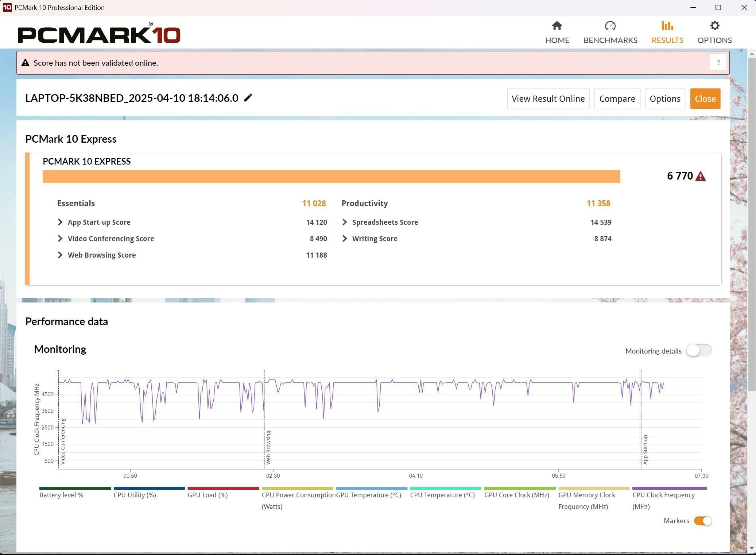The image size is (756, 555).
Task: Click the vertical scrollbar thumb
Action: 752,224
